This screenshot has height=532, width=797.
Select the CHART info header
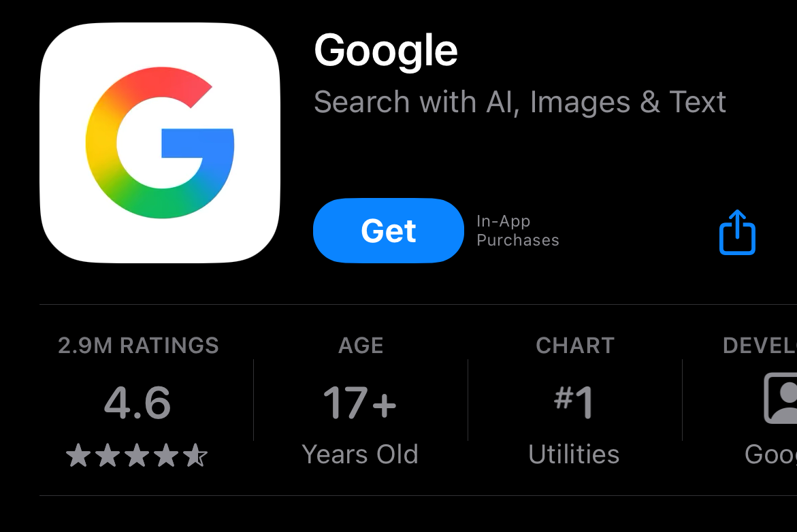pyautogui.click(x=574, y=346)
